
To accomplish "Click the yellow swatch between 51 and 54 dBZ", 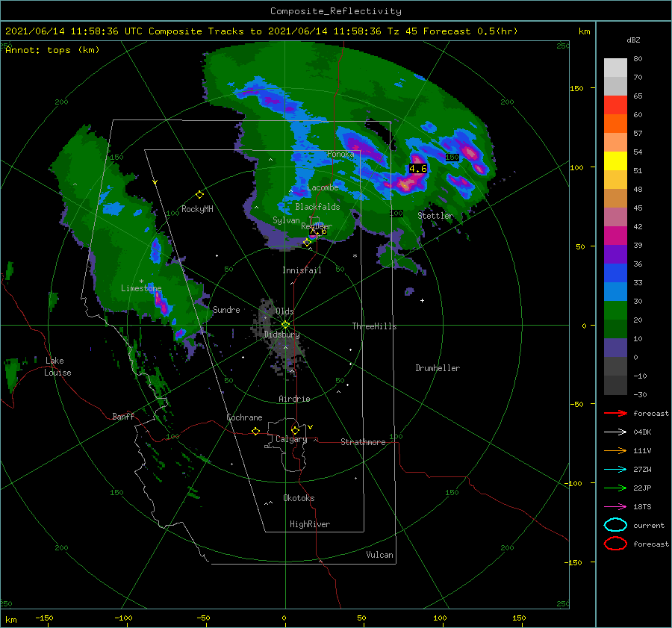I will click(x=615, y=161).
